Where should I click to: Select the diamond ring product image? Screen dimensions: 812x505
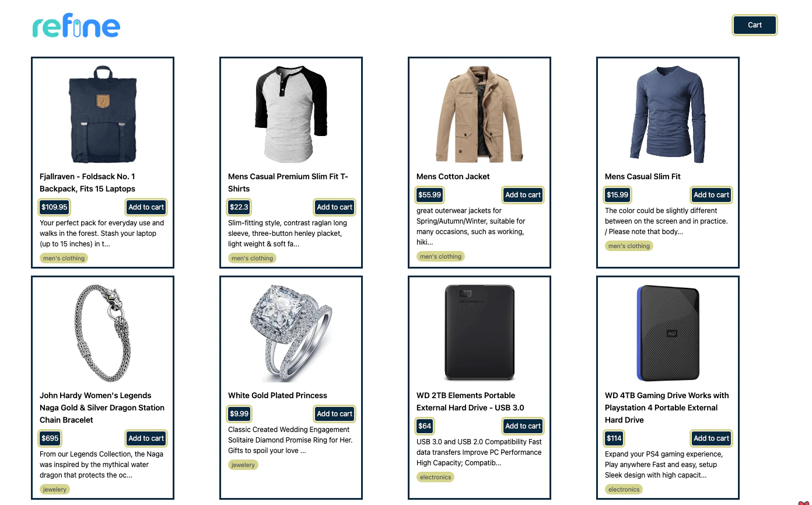pyautogui.click(x=291, y=333)
